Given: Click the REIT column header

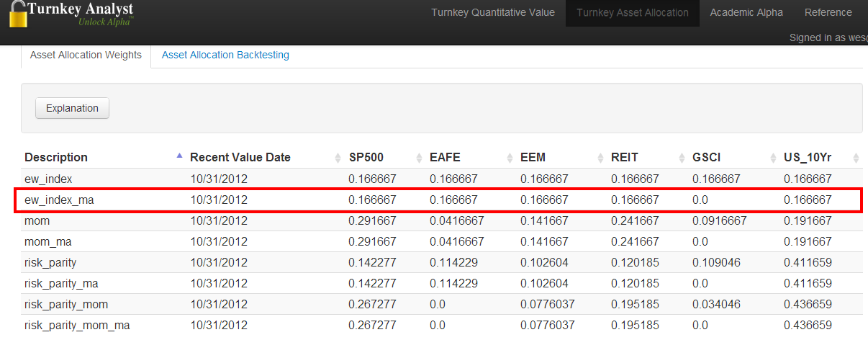Looking at the screenshot, I should [x=625, y=157].
